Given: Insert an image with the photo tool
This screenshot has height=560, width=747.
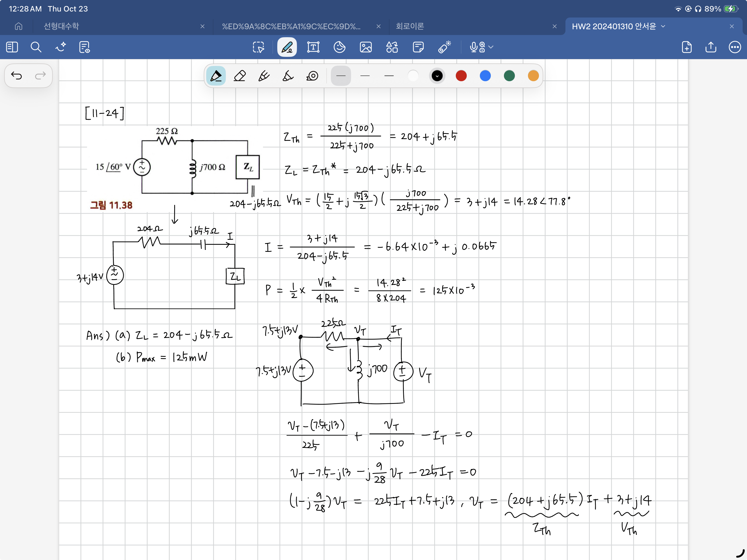Looking at the screenshot, I should [x=365, y=47].
